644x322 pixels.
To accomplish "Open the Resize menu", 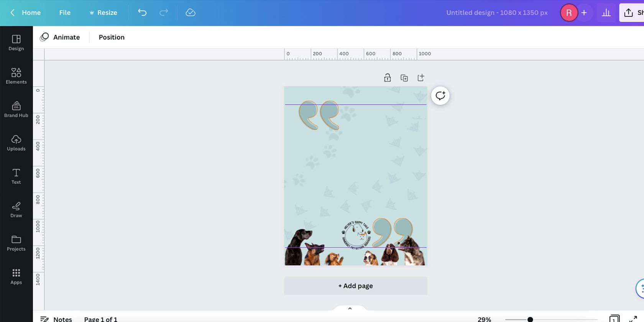I will [103, 13].
